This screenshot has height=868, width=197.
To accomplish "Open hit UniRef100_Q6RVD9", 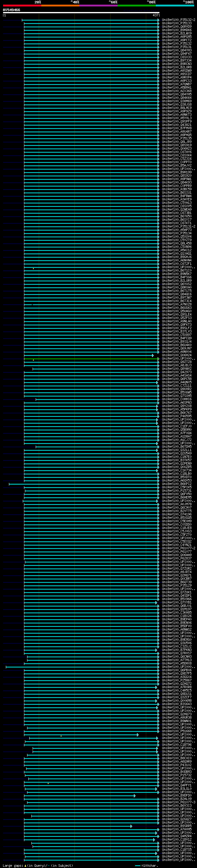I will click(x=177, y=26).
